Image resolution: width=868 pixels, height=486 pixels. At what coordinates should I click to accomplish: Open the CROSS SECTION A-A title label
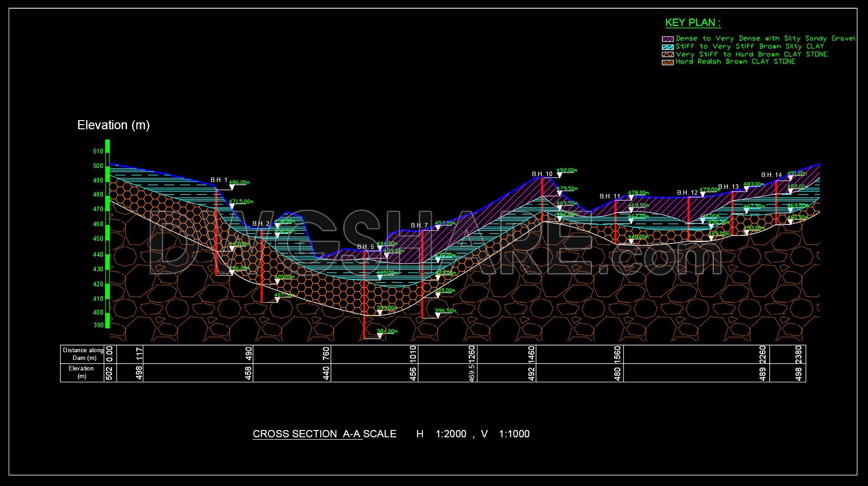(308, 434)
